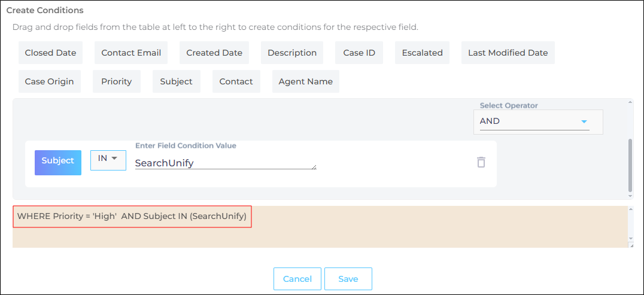Screen dimensions: 644x295
Task: Select the Contact Email field chip
Action: [x=131, y=53]
